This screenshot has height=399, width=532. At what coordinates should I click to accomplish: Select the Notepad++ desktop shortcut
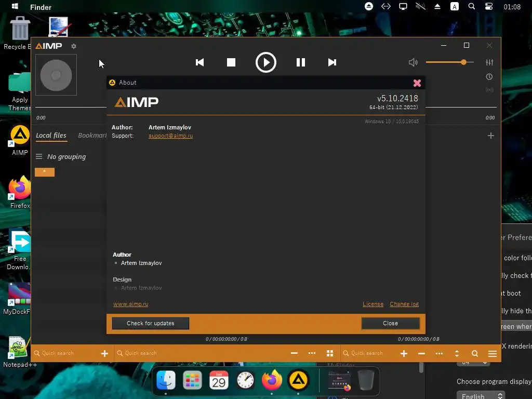(x=19, y=352)
